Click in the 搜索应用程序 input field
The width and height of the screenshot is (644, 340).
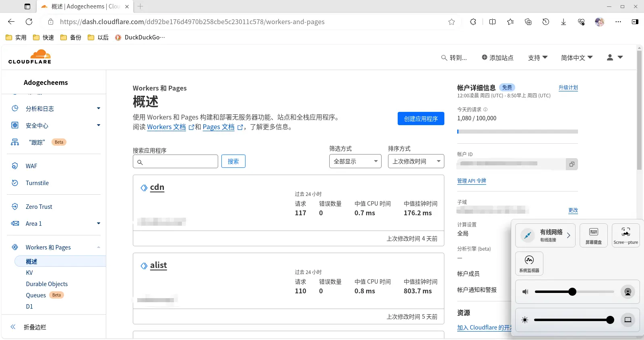point(175,161)
